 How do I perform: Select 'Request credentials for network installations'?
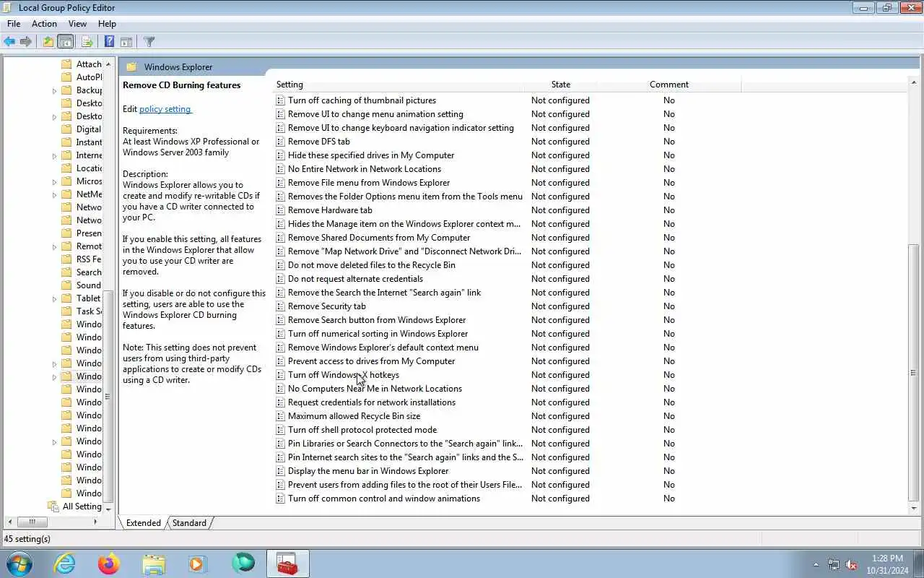pos(372,402)
